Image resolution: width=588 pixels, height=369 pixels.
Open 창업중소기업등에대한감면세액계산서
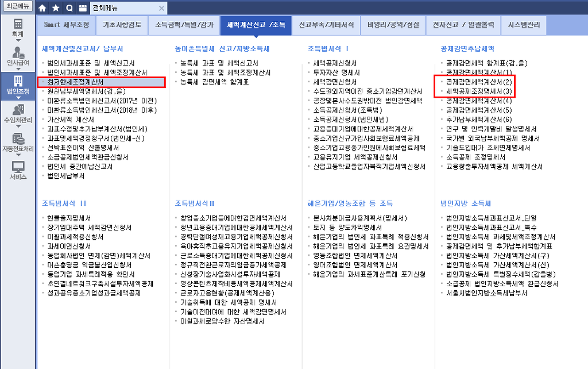(x=233, y=218)
